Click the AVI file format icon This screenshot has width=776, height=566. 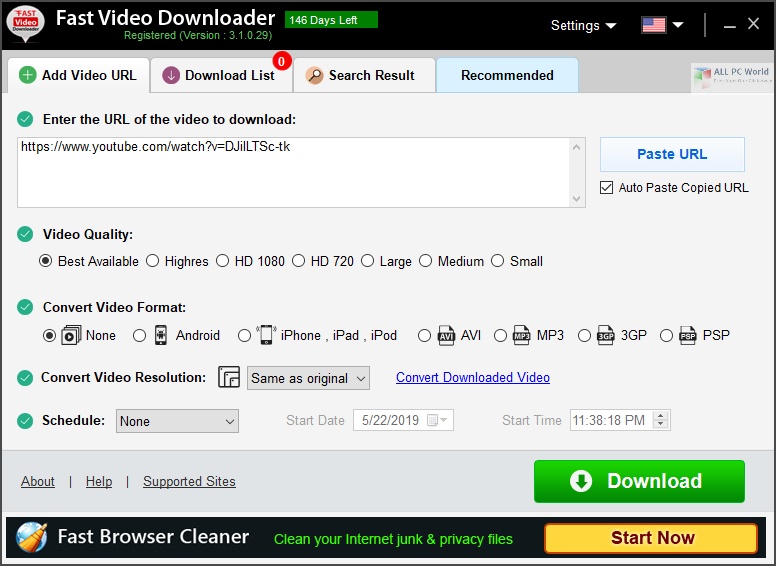(x=446, y=335)
